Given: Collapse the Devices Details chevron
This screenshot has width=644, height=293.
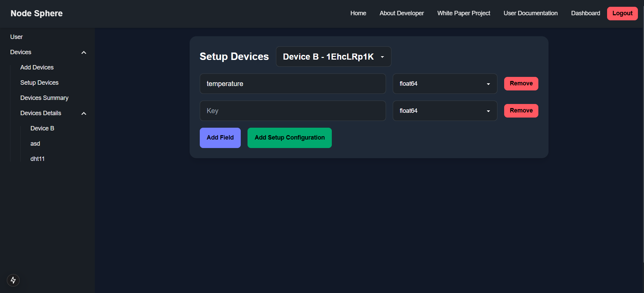Looking at the screenshot, I should pyautogui.click(x=84, y=113).
